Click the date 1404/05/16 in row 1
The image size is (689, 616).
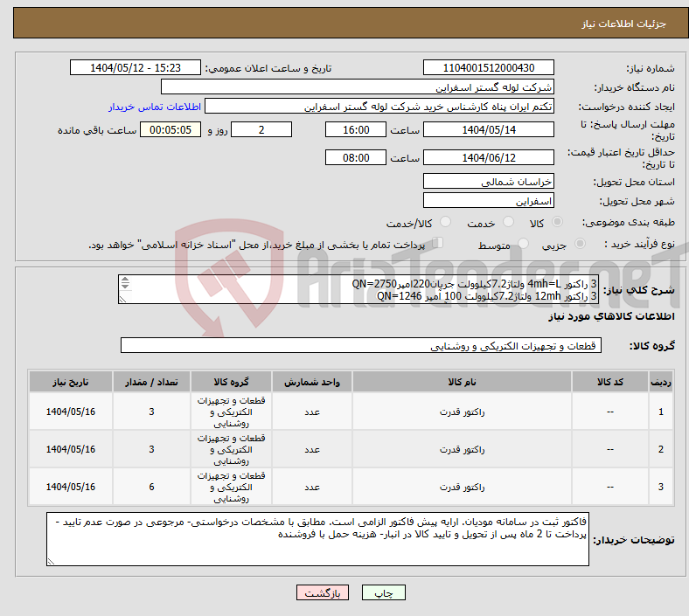point(71,412)
